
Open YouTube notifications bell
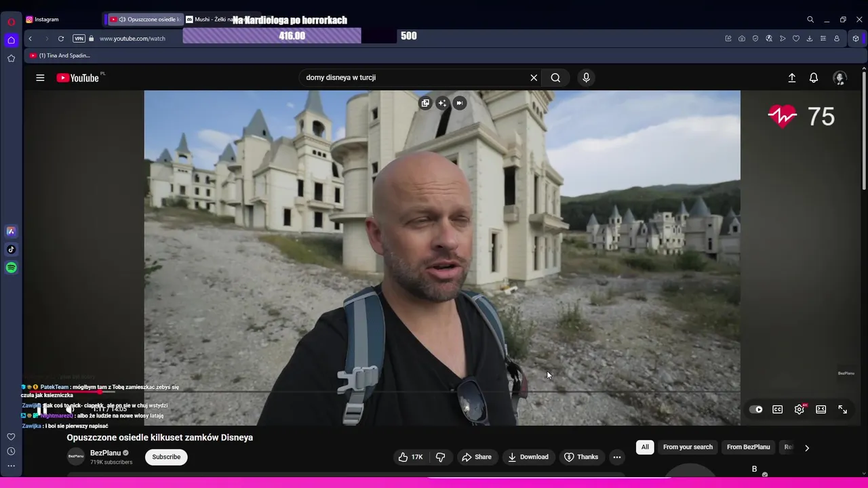[x=814, y=78]
